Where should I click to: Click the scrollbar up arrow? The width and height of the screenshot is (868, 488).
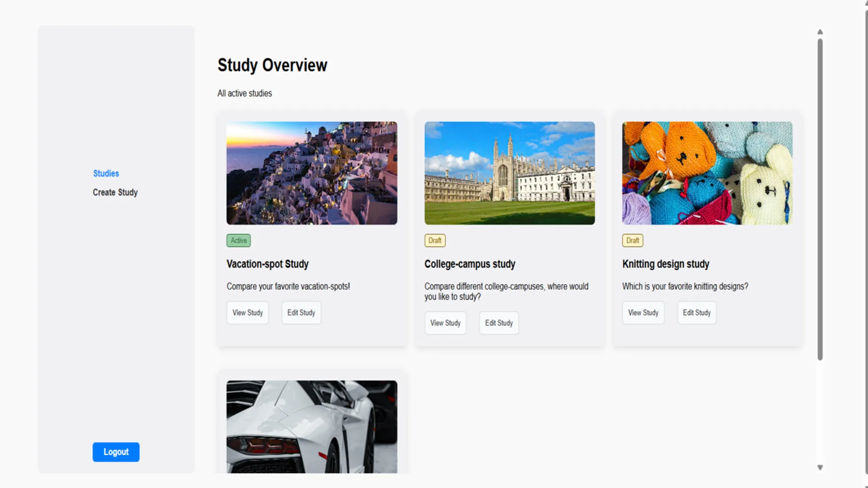click(x=820, y=32)
